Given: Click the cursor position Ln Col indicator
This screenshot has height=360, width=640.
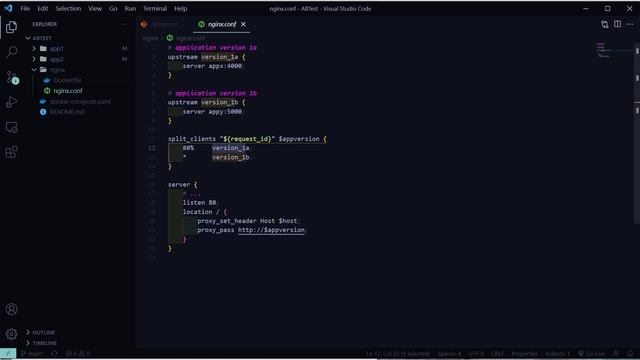Looking at the screenshot, I should [x=398, y=354].
